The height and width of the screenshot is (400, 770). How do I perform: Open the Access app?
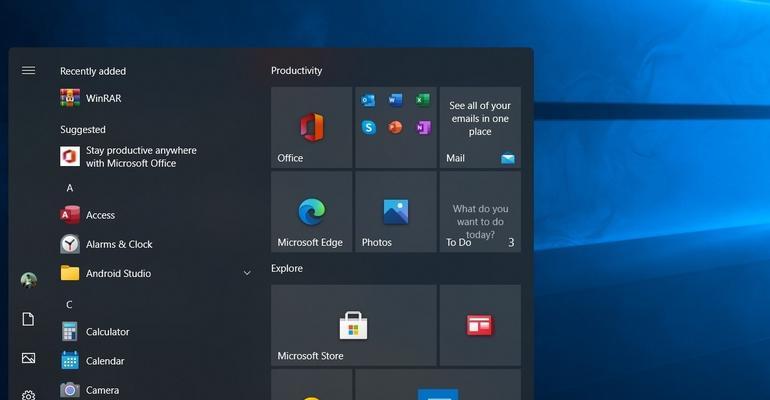157,215
